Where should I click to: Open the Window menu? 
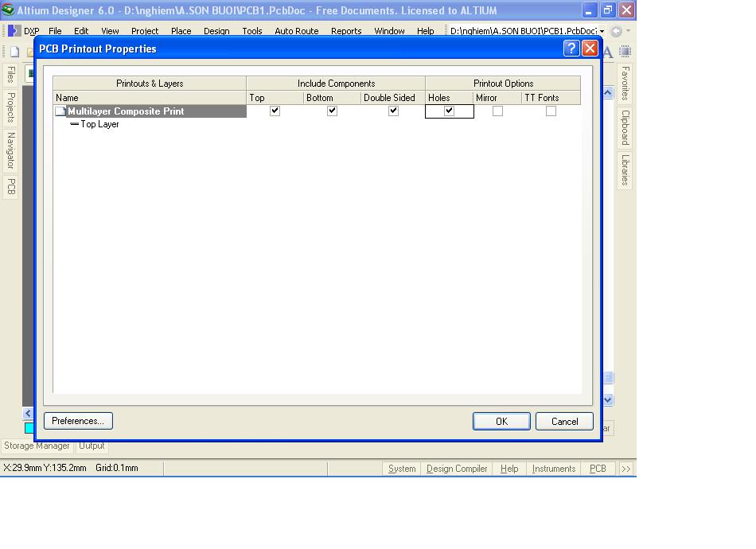click(389, 31)
